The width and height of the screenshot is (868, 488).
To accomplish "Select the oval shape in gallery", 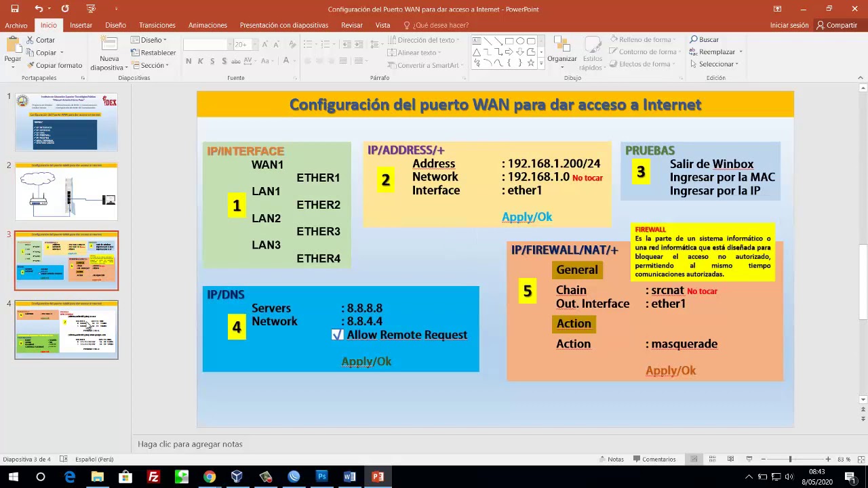I will [x=519, y=41].
